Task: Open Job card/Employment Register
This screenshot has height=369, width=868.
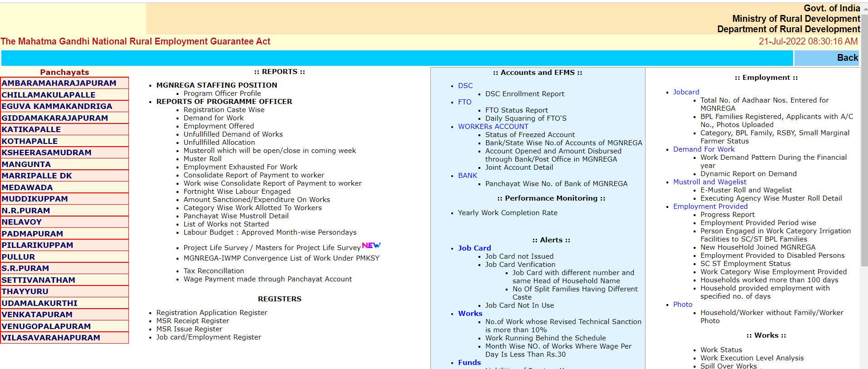Action: (209, 337)
